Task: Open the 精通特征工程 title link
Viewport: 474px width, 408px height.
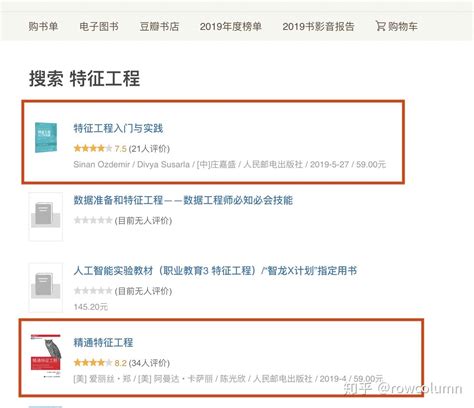Action: [103, 343]
